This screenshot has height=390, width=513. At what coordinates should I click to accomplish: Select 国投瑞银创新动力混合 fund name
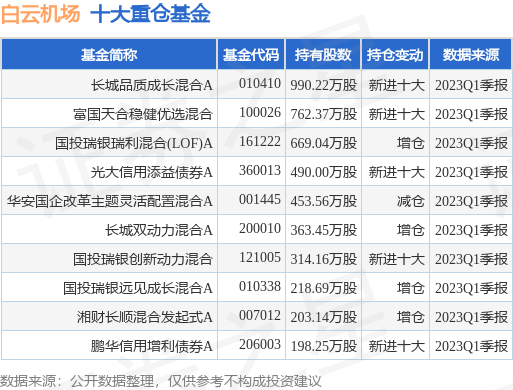[143, 259]
